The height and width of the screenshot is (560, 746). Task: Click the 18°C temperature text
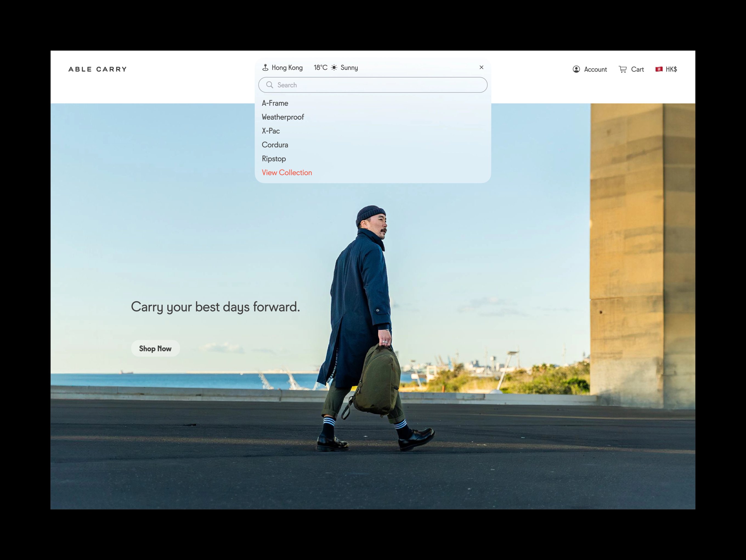[x=320, y=68]
